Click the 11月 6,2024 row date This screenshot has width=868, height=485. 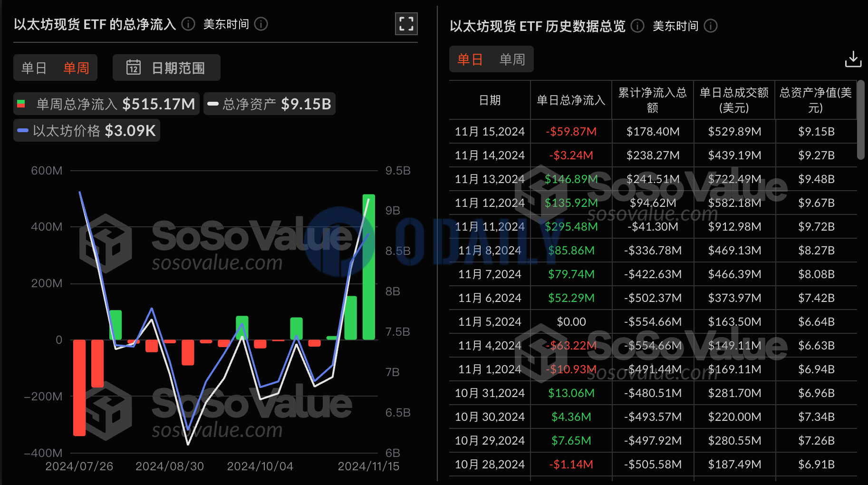490,298
